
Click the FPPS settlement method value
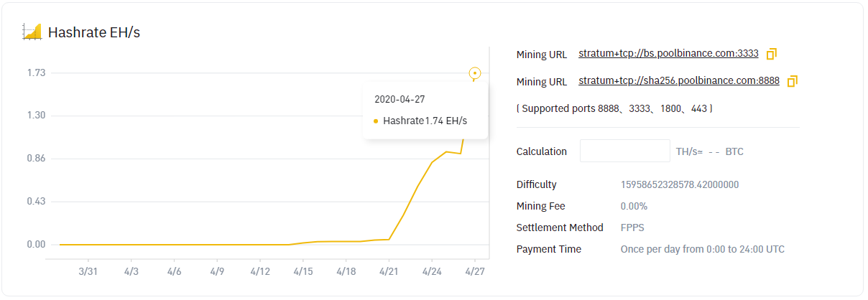pos(632,228)
